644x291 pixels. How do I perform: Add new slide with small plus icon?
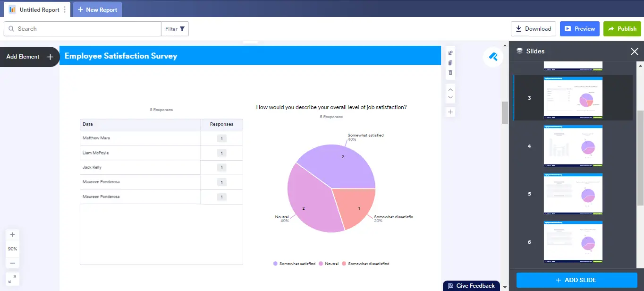tap(450, 112)
